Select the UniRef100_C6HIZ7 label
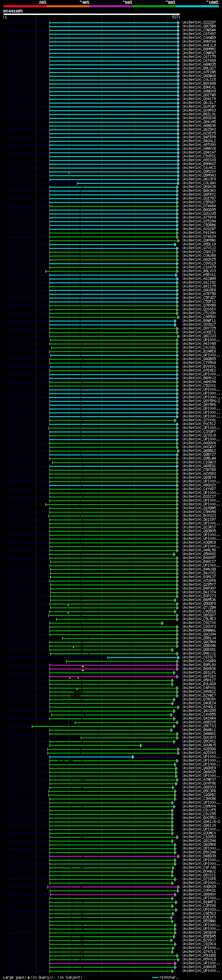The image size is (222, 980). coord(199,252)
